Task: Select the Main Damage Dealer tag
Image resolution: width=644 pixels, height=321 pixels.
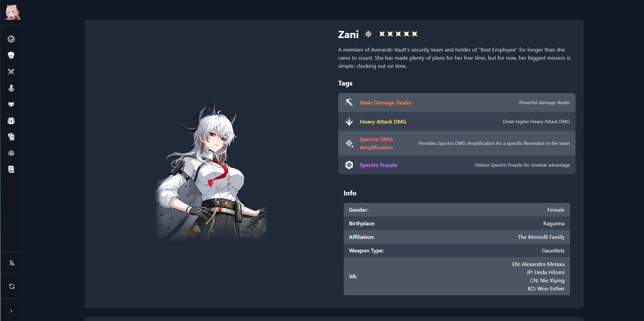Action: 457,102
